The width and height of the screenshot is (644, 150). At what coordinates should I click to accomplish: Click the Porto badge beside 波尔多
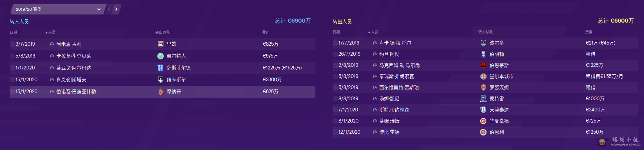483,43
